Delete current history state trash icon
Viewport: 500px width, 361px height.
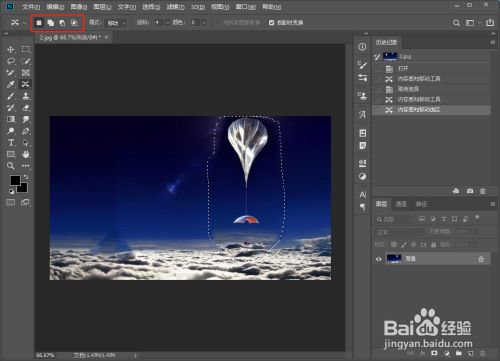483,191
